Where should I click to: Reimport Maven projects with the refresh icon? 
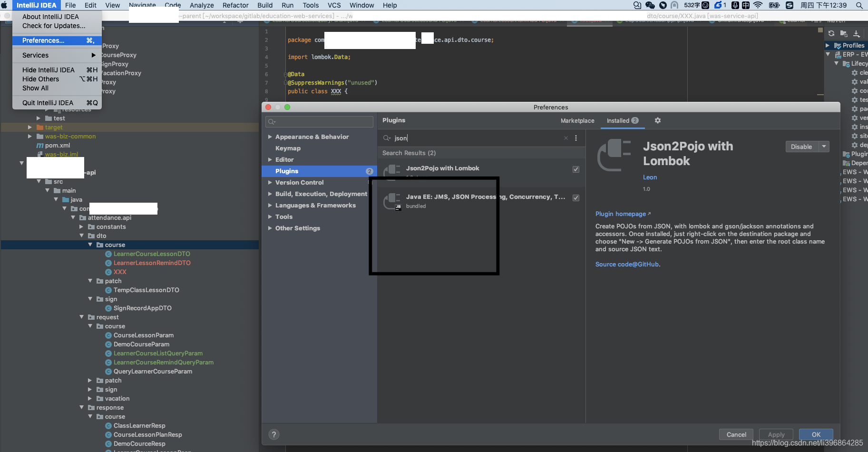pyautogui.click(x=831, y=33)
